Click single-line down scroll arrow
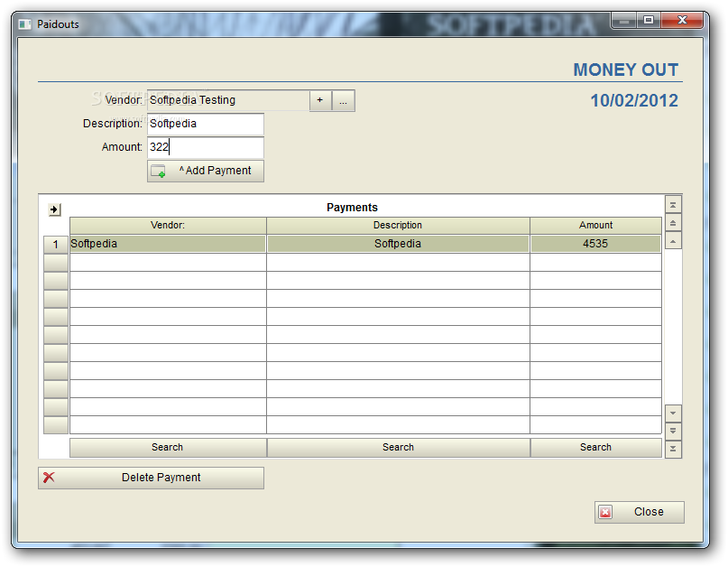Image resolution: width=728 pixels, height=567 pixels. pos(673,414)
